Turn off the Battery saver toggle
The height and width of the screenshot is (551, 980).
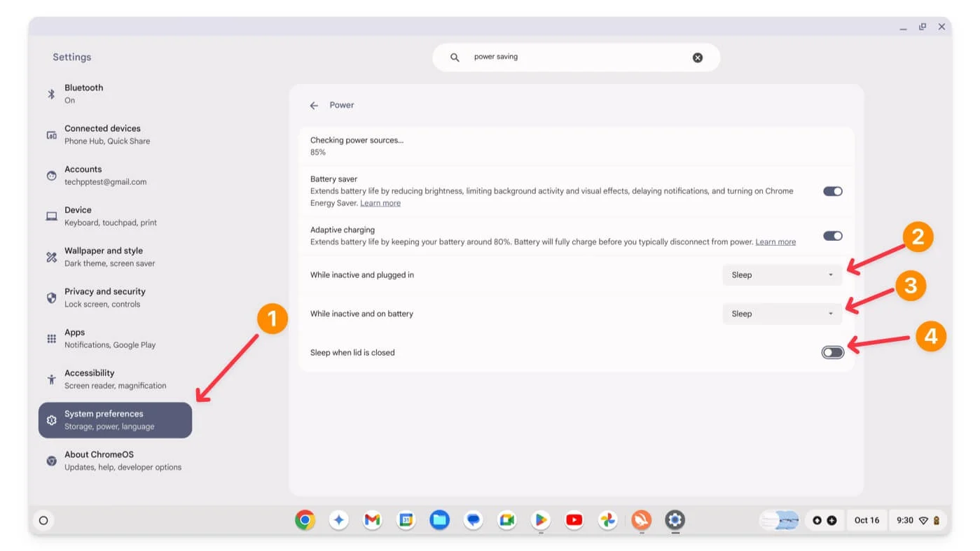pos(832,191)
